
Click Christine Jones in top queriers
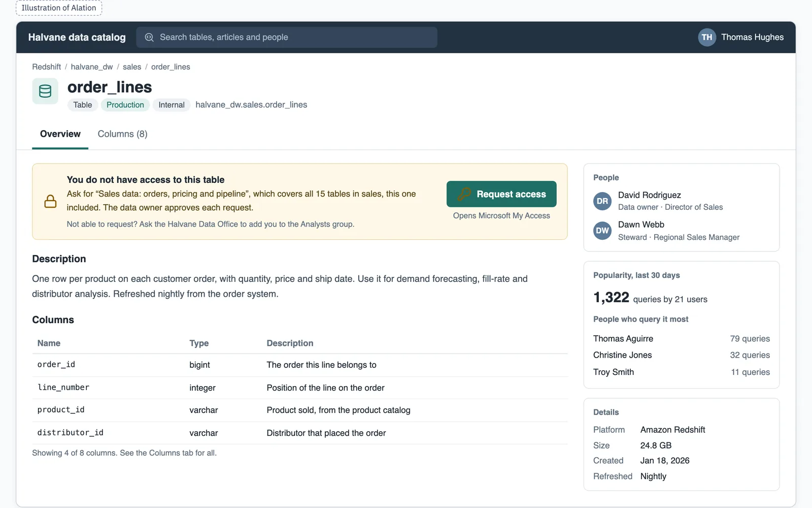click(623, 355)
